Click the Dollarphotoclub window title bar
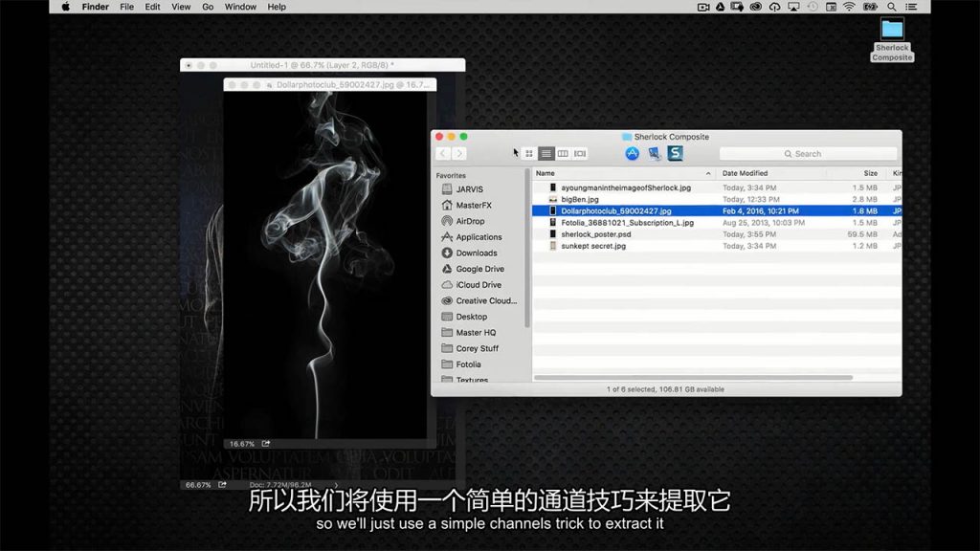 pos(330,84)
